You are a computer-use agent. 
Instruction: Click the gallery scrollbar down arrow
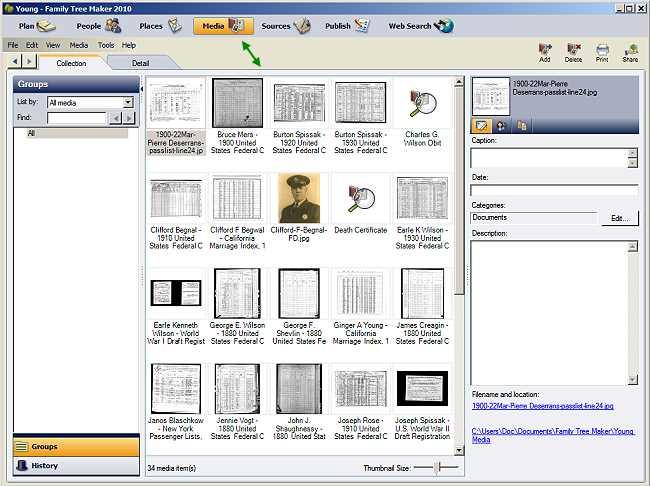coord(459,450)
